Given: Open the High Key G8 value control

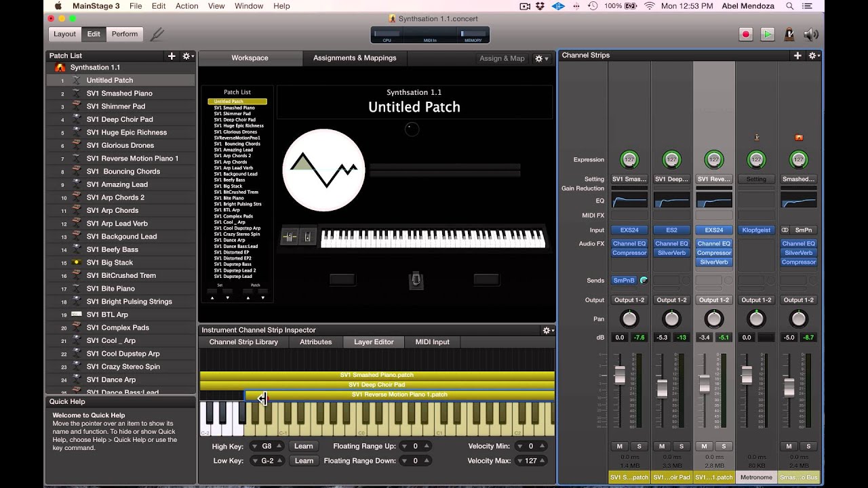Looking at the screenshot, I should tap(267, 446).
